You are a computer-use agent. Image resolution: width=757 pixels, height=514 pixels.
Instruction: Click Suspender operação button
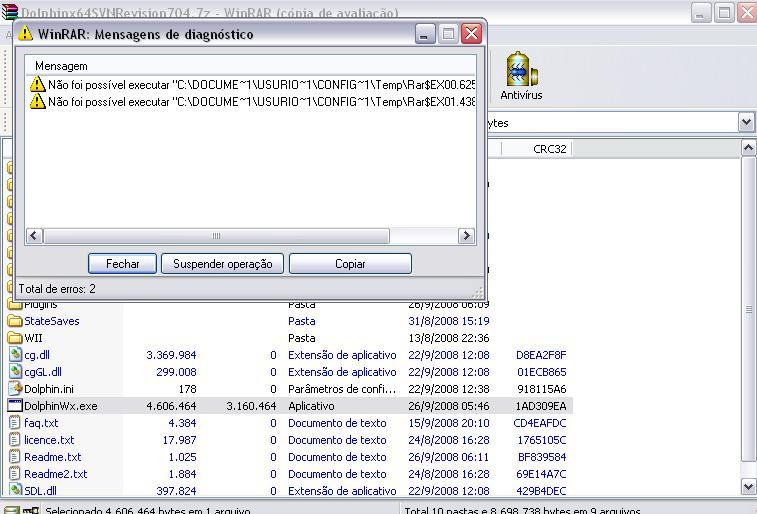(x=223, y=264)
